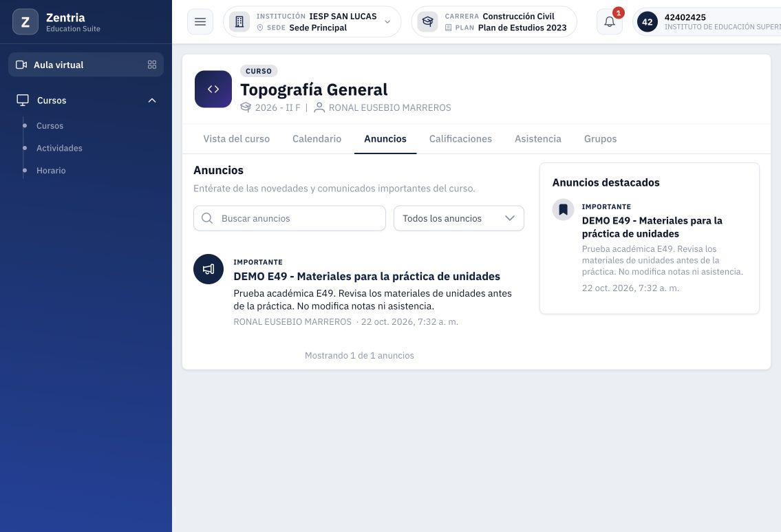Image resolution: width=781 pixels, height=532 pixels.
Task: Open the Todos los anuncios filter dropdown
Action: click(459, 218)
